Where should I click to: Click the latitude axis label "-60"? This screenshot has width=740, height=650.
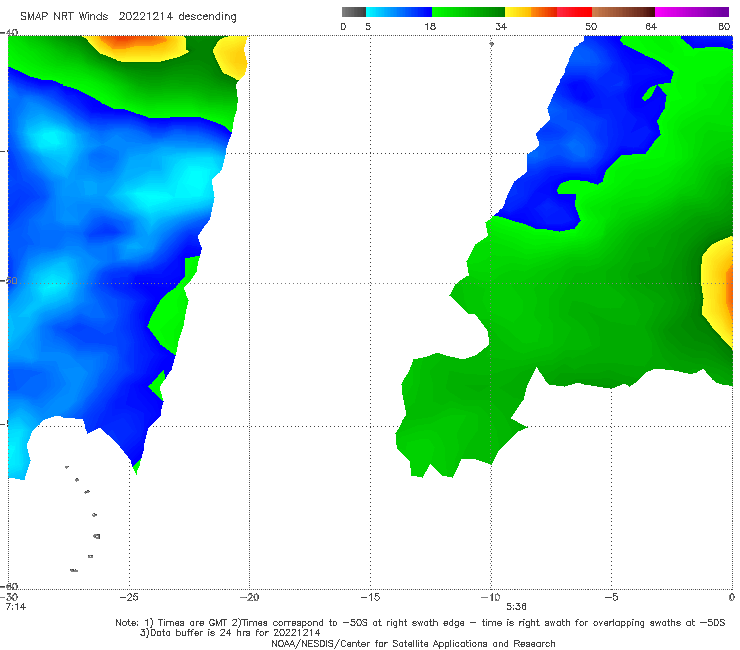tap(9, 586)
